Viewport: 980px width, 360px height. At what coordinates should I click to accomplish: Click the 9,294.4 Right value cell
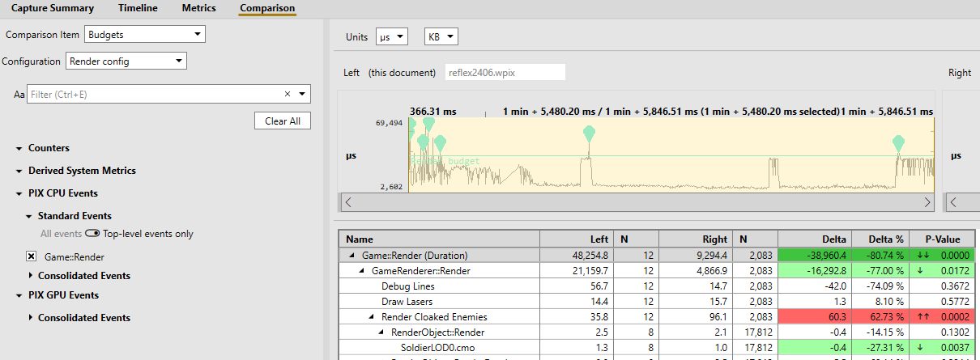(694, 256)
